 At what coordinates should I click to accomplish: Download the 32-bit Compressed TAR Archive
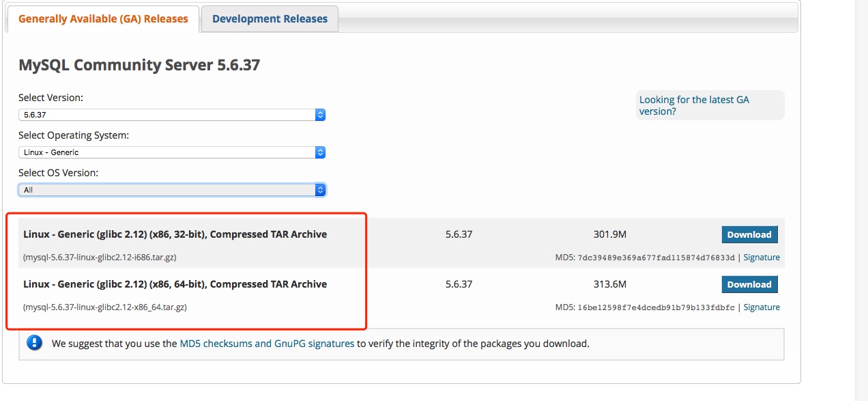pyautogui.click(x=749, y=234)
